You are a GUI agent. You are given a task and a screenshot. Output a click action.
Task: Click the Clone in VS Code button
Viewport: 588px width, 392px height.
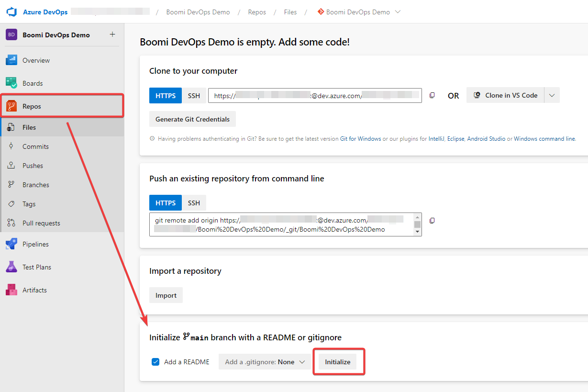[x=505, y=95]
